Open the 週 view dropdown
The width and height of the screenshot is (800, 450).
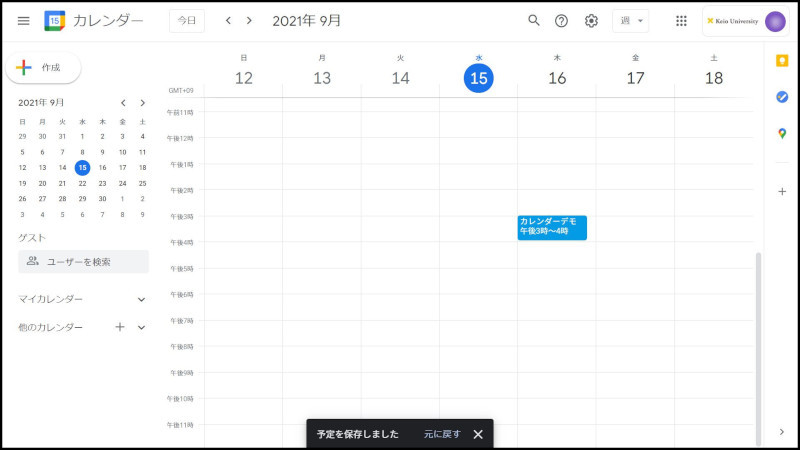tap(630, 21)
